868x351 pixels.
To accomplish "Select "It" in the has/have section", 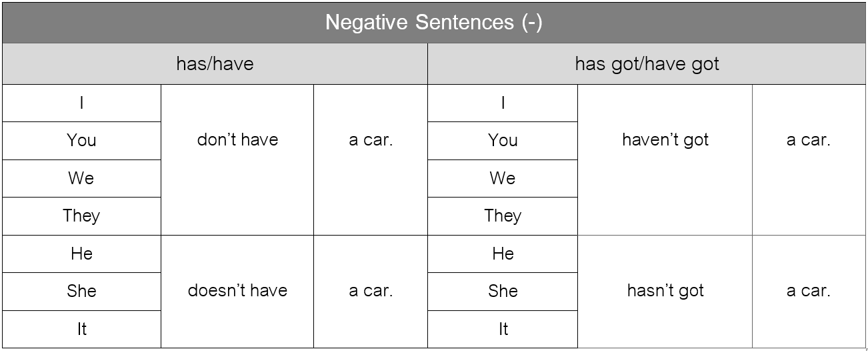I will tap(81, 329).
